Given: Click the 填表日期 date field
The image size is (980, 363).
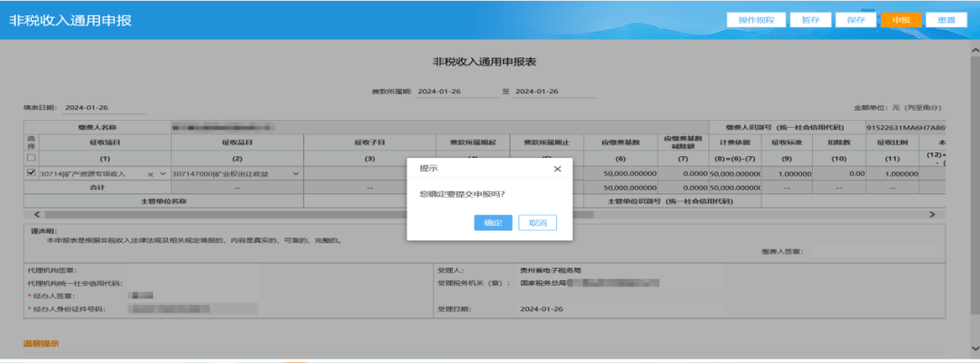Looking at the screenshot, I should point(104,107).
